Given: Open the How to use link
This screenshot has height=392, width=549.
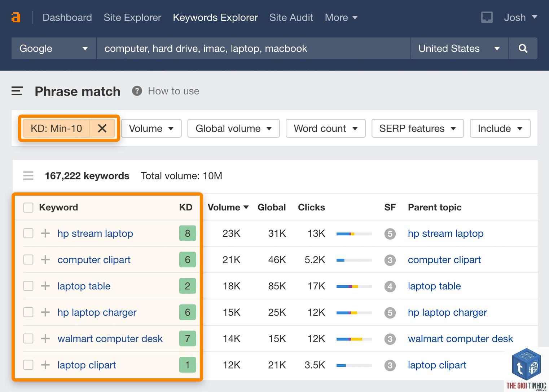Looking at the screenshot, I should click(x=174, y=91).
